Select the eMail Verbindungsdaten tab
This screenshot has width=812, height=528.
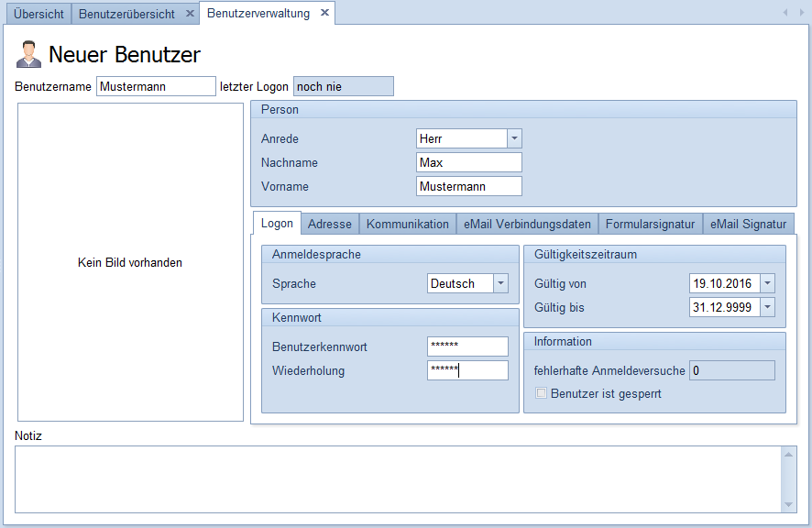tap(527, 224)
